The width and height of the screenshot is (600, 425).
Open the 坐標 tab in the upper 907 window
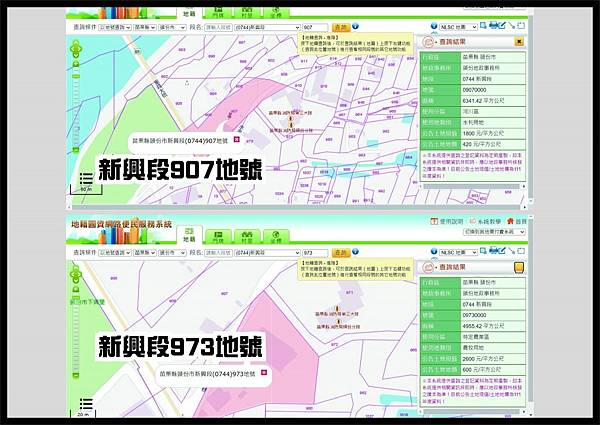[x=276, y=13]
